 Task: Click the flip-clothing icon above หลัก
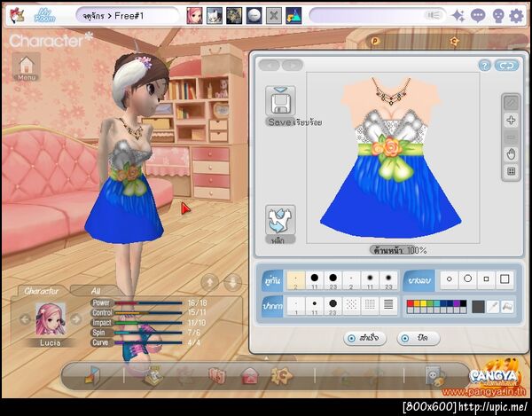280,220
